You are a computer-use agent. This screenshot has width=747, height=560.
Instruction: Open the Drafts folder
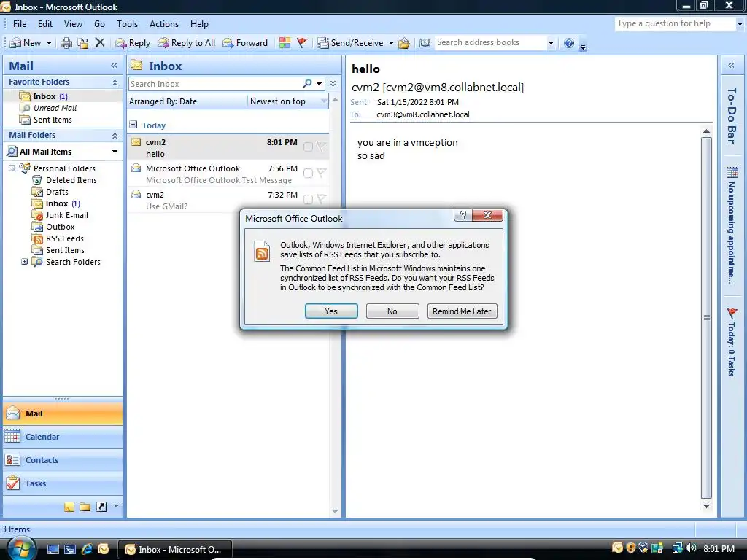coord(57,192)
